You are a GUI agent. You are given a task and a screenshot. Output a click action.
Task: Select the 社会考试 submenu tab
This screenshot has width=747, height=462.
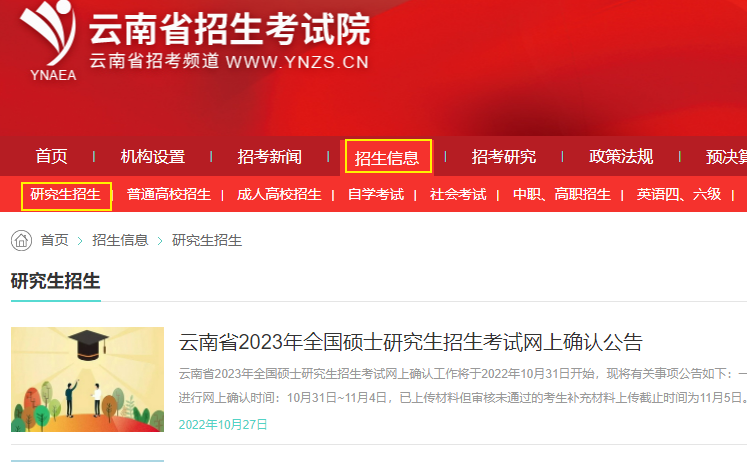point(458,194)
